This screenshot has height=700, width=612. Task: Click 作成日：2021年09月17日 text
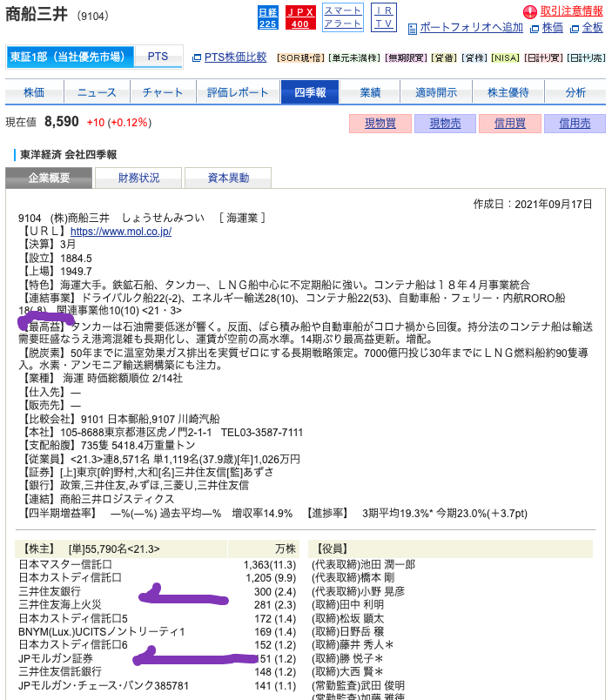point(533,205)
